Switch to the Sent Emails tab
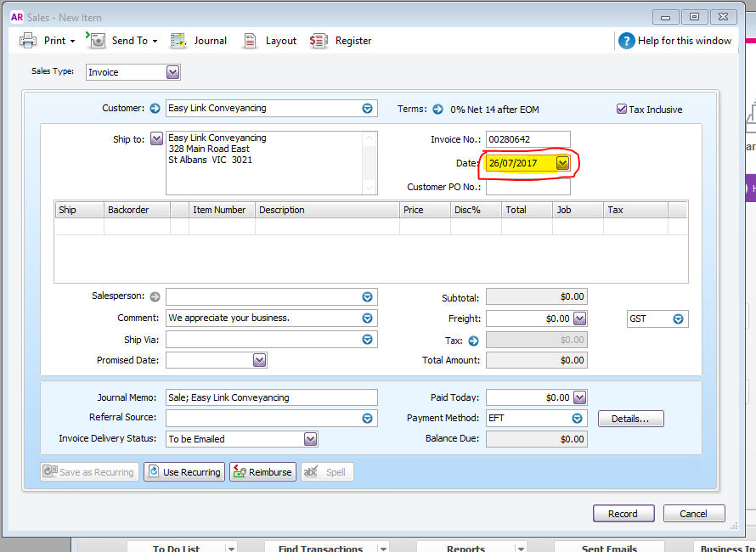 tap(609, 548)
